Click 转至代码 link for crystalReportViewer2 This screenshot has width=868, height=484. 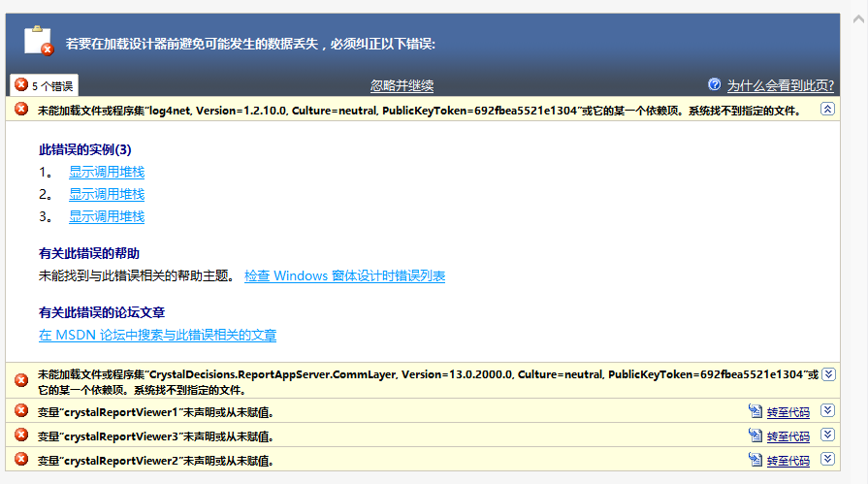(788, 462)
